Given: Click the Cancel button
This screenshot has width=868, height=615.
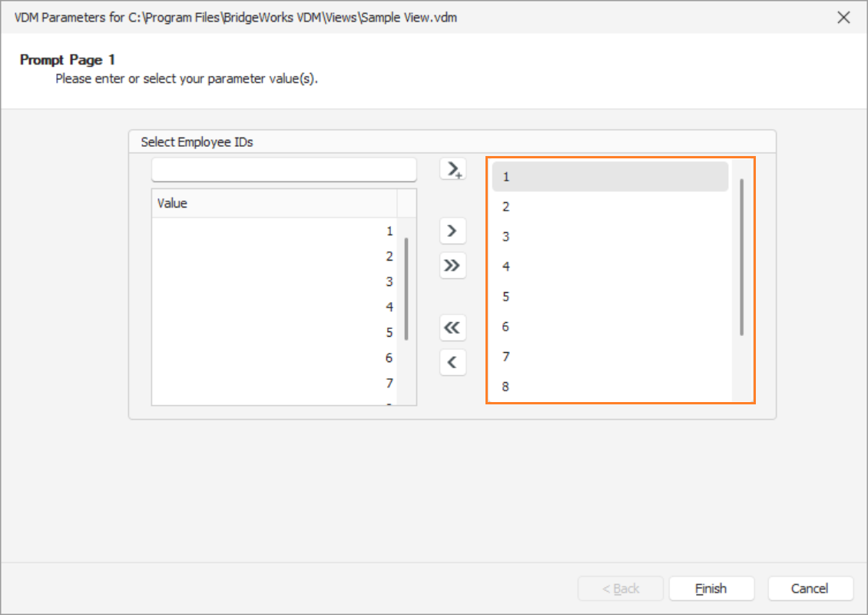Looking at the screenshot, I should (810, 588).
